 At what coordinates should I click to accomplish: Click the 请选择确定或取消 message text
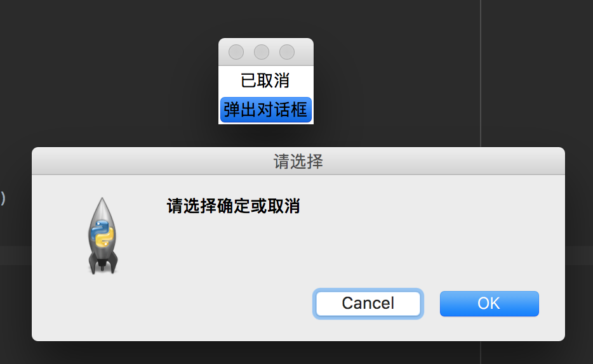234,206
